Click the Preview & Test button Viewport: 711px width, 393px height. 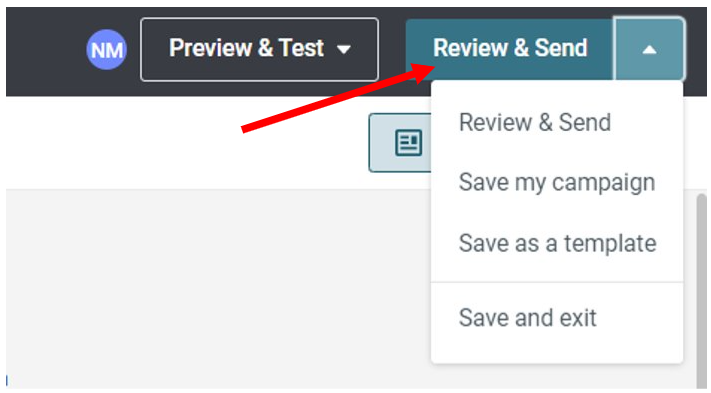(259, 49)
